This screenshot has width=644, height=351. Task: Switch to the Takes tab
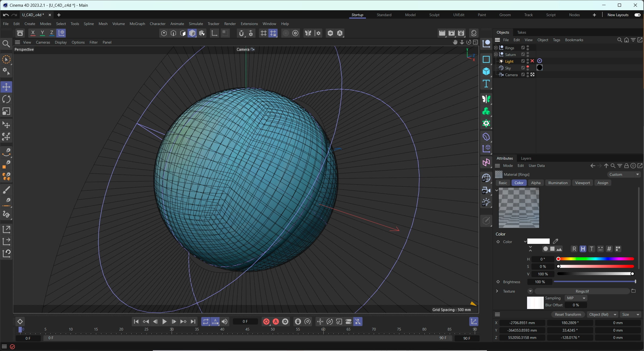[x=521, y=32]
